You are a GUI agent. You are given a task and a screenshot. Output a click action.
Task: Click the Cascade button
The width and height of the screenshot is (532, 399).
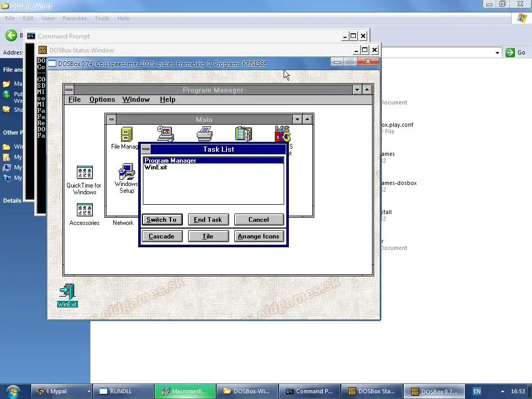click(162, 236)
